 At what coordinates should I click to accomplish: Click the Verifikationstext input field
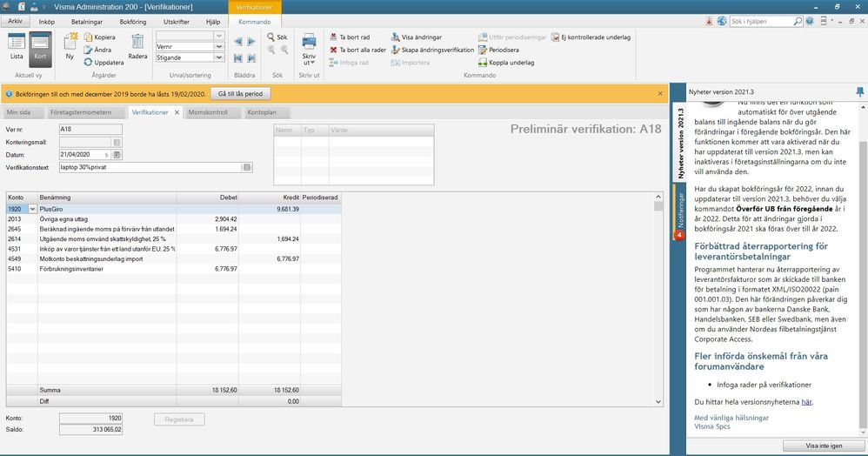point(150,167)
